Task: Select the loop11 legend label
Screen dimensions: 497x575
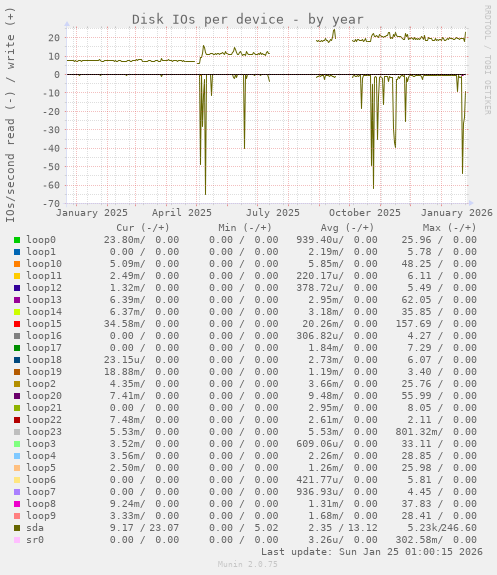Action: tap(44, 276)
